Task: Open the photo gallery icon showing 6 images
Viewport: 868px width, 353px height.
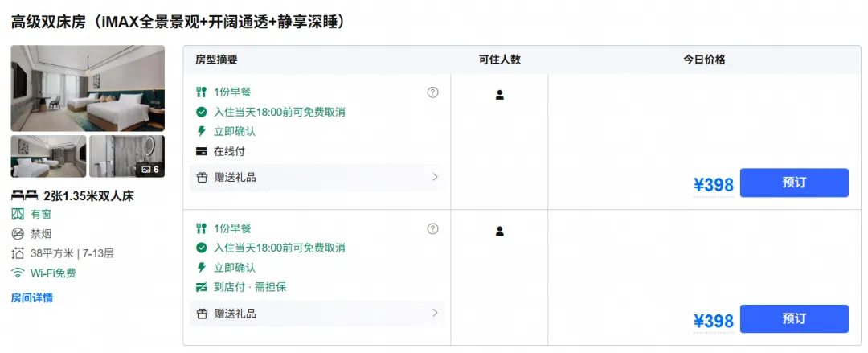Action: click(150, 169)
